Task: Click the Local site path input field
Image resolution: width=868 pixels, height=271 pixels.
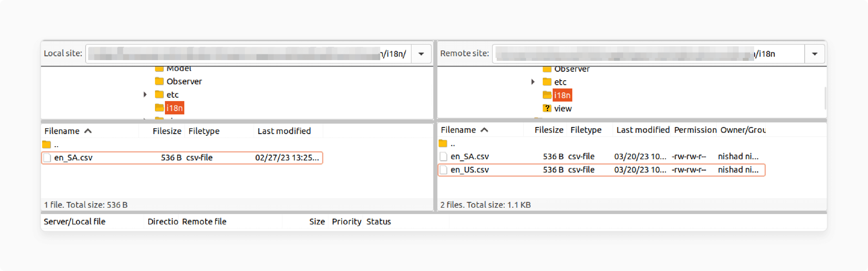Action: point(249,54)
